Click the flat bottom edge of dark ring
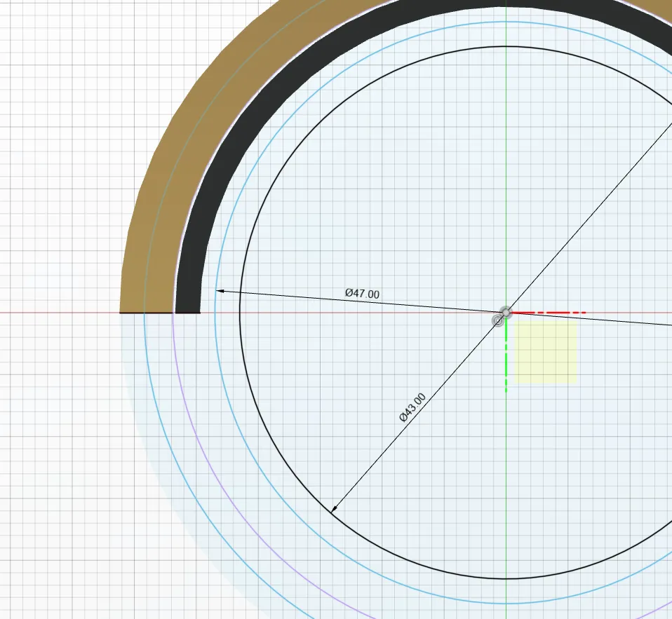This screenshot has height=619, width=672. click(187, 313)
